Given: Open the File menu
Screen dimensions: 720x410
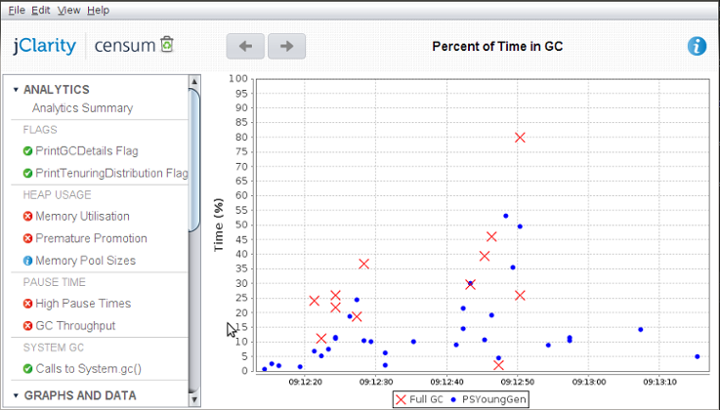Looking at the screenshot, I should [17, 10].
